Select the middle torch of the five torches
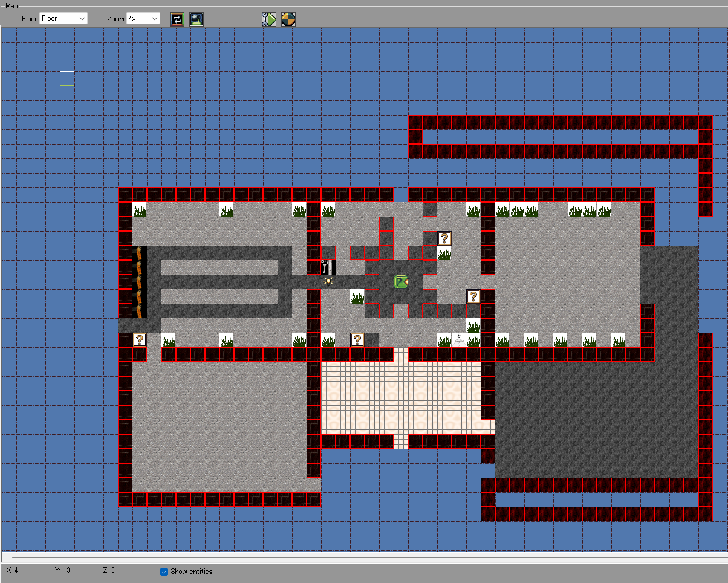Viewport: 728px width, 583px height. tap(140, 282)
